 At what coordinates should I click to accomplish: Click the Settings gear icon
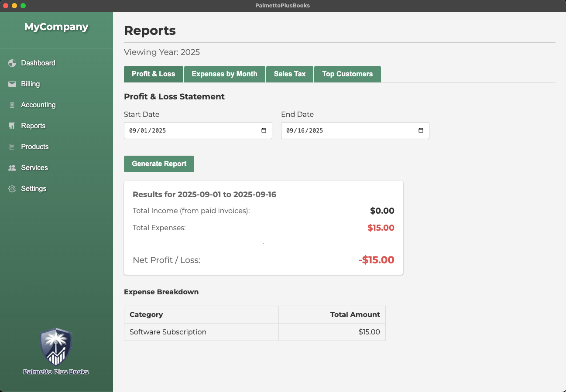click(x=12, y=189)
